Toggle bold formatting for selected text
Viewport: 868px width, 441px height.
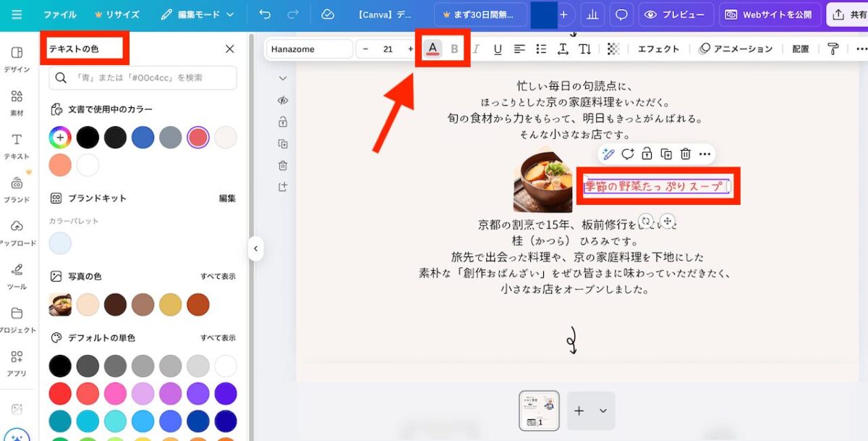pos(454,49)
